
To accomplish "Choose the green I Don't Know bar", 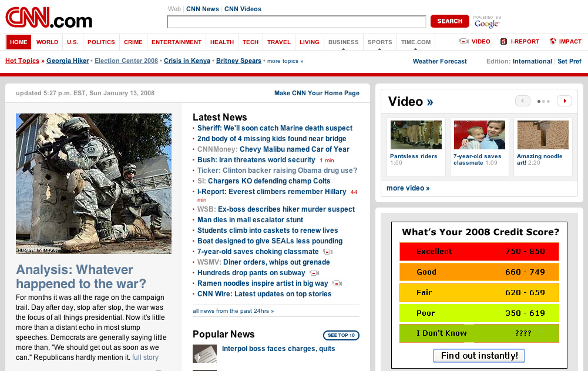I will [x=479, y=333].
